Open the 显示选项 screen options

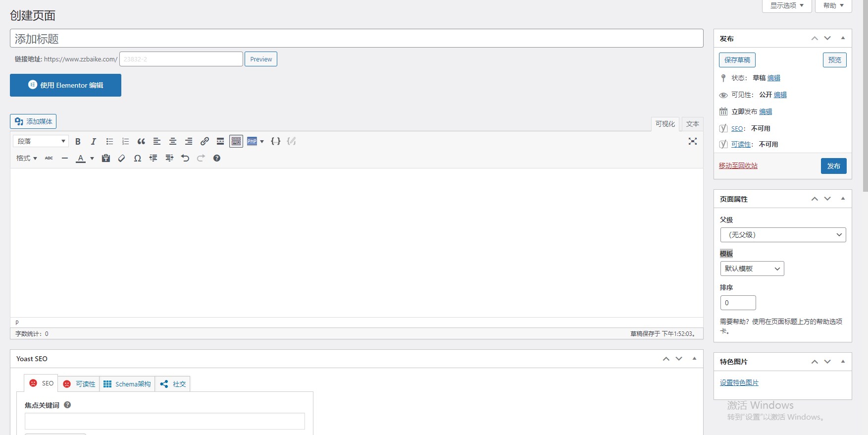(787, 5)
